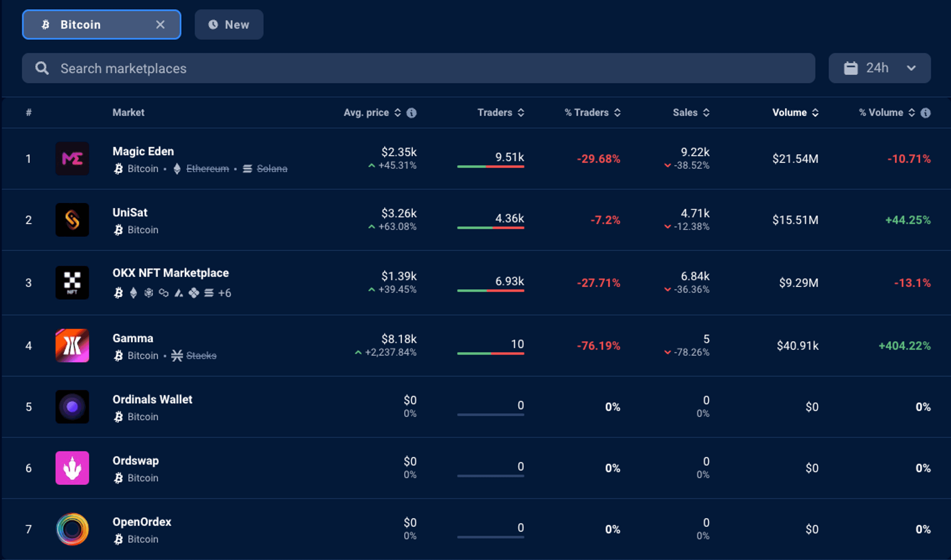Expand the time range chevron arrow

[x=911, y=68]
